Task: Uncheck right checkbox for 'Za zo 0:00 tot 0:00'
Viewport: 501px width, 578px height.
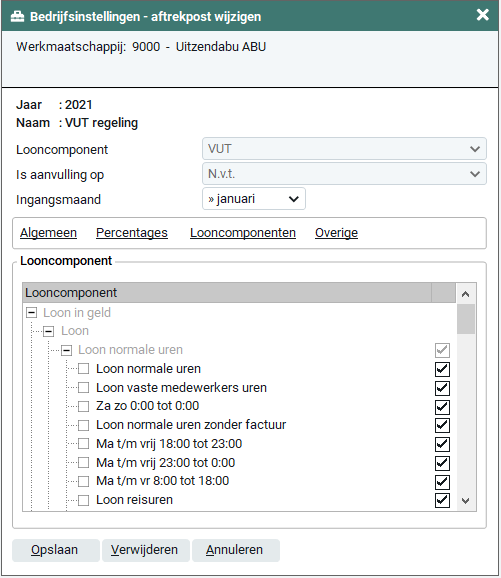Action: 442,407
